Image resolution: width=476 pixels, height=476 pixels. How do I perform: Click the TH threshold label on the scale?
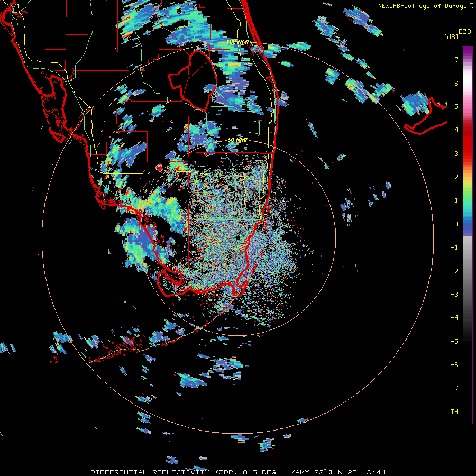coord(454,412)
